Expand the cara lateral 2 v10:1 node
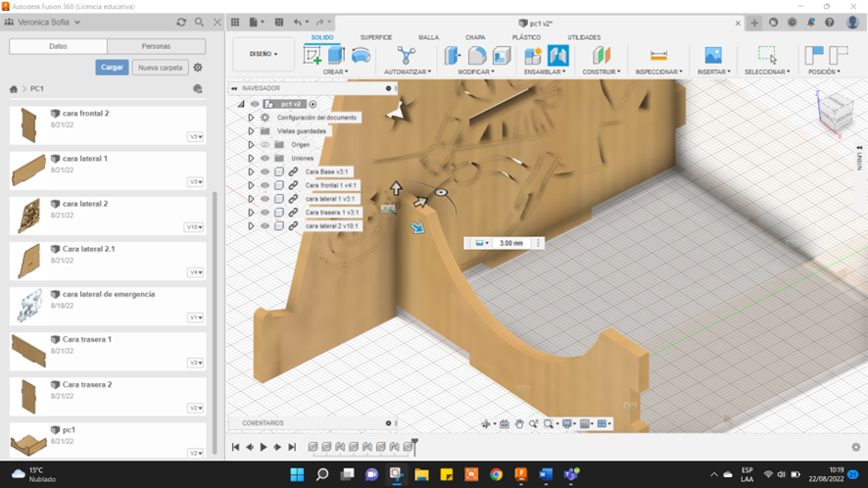The image size is (868, 488). [x=251, y=226]
